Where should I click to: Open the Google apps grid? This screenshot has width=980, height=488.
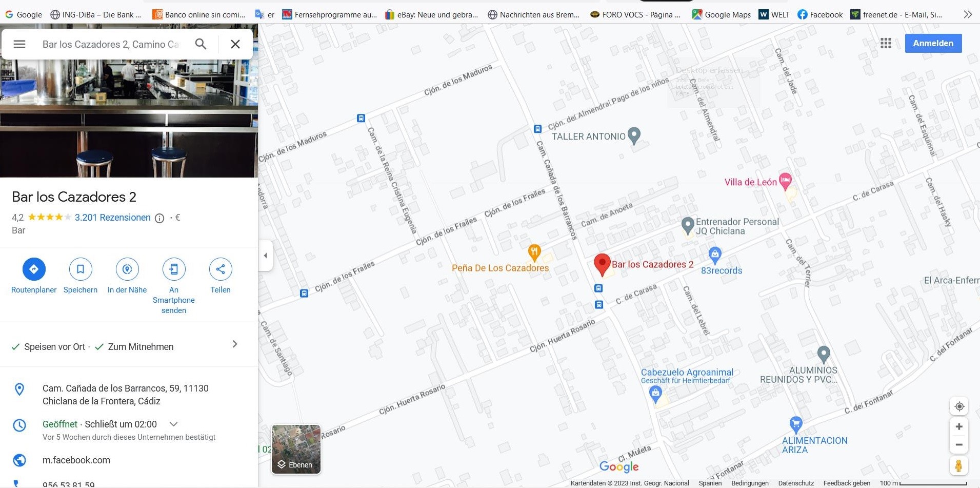click(x=886, y=44)
